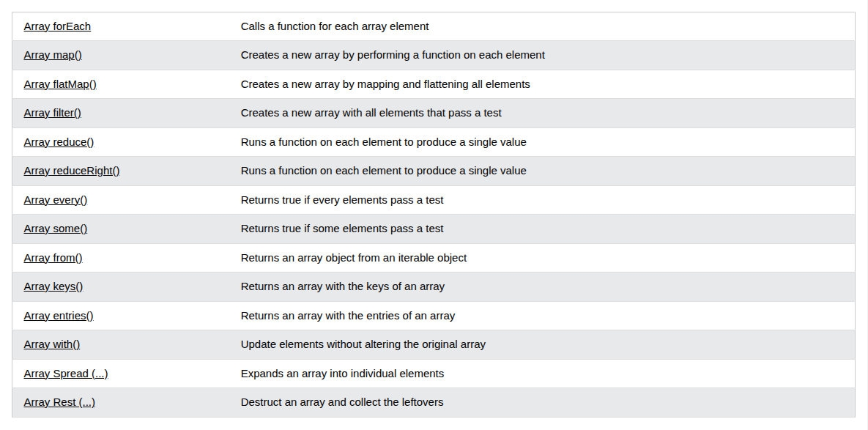Click the Array entries() link
This screenshot has width=868, height=430.
point(59,315)
